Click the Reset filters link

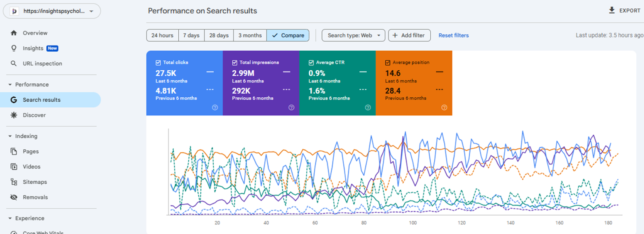tap(453, 35)
